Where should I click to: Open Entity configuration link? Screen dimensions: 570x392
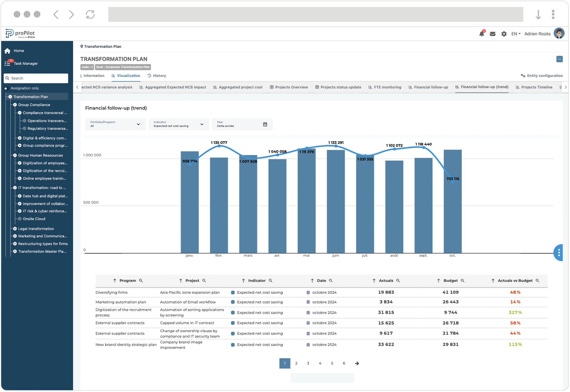click(542, 76)
